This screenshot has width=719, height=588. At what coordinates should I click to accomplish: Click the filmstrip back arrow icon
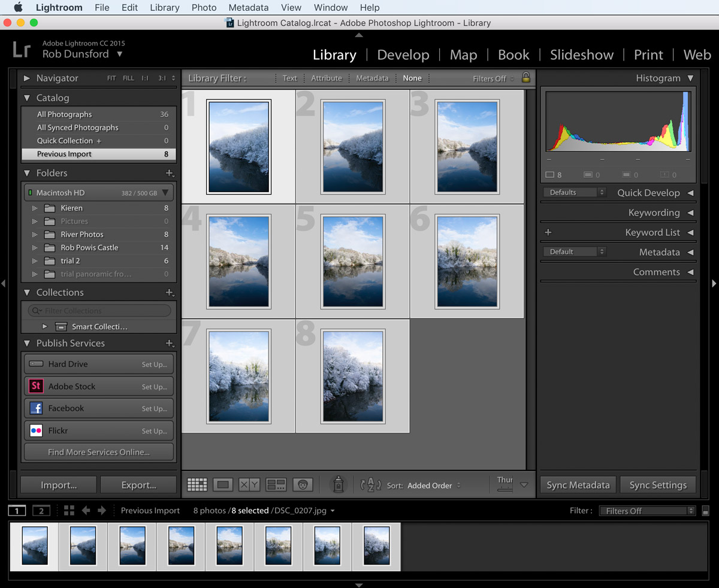click(x=86, y=510)
